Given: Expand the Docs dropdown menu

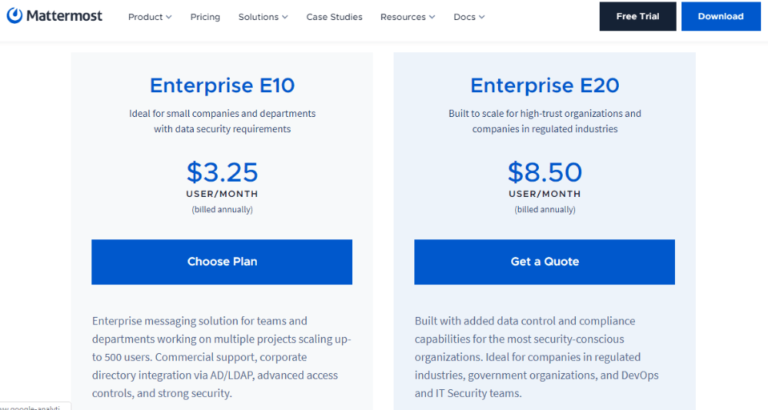Looking at the screenshot, I should pos(469,17).
